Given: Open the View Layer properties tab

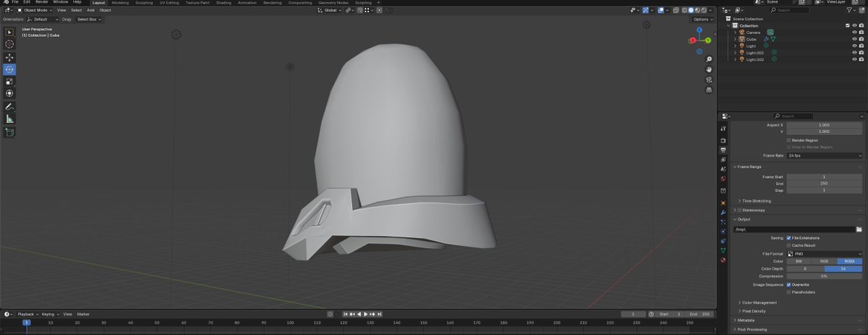Looking at the screenshot, I should (x=723, y=159).
